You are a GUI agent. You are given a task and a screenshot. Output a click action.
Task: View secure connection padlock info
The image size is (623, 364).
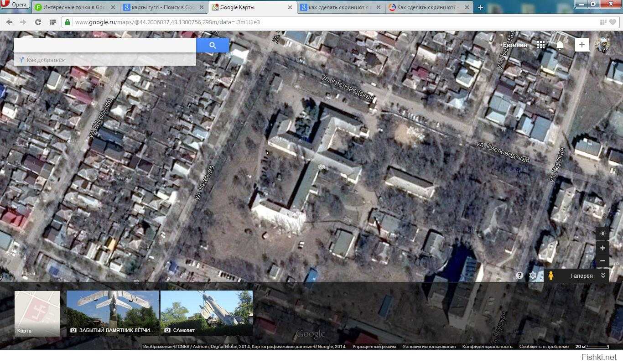(x=67, y=22)
